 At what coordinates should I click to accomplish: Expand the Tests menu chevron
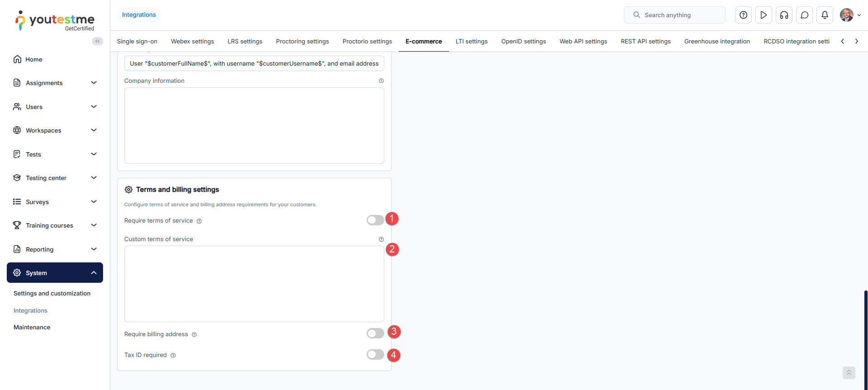[94, 154]
